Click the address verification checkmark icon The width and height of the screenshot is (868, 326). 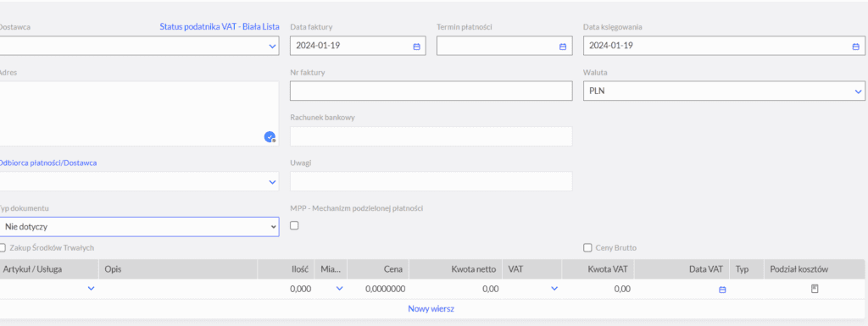point(270,137)
